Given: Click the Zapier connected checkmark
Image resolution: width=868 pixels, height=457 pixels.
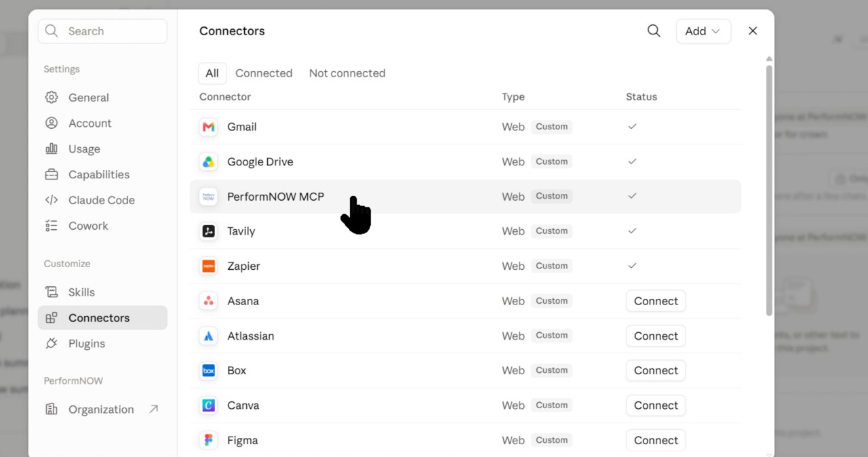Looking at the screenshot, I should (x=632, y=266).
